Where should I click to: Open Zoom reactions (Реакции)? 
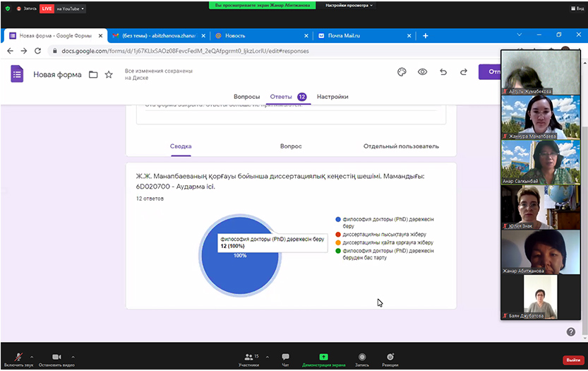click(x=390, y=360)
